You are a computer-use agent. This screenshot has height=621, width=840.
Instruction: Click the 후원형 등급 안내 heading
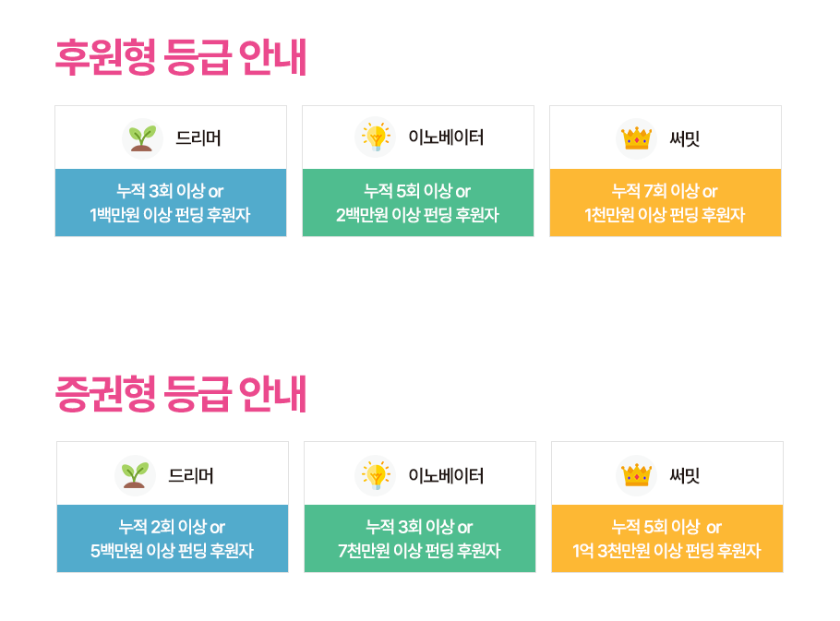(181, 56)
